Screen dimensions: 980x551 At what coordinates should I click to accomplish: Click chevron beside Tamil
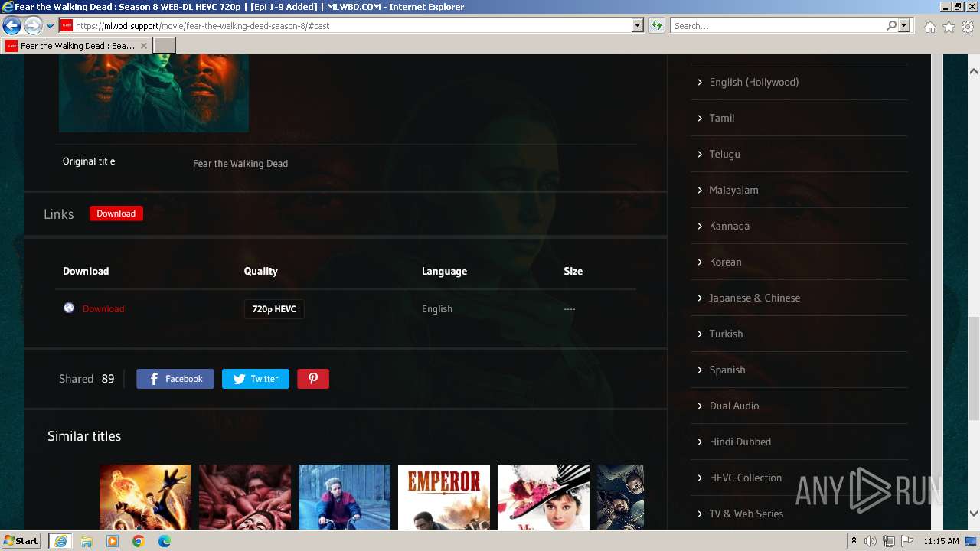[700, 118]
